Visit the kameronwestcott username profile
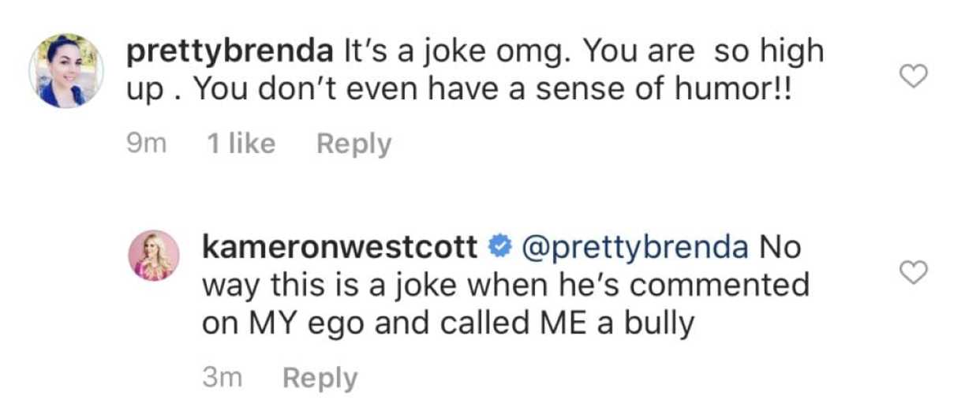Image resolution: width=980 pixels, height=411 pixels. (x=340, y=248)
